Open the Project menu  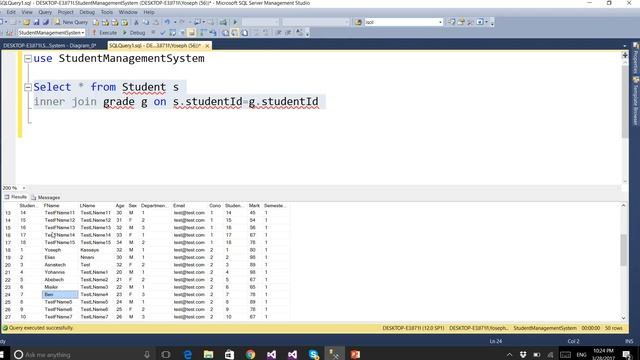65,12
